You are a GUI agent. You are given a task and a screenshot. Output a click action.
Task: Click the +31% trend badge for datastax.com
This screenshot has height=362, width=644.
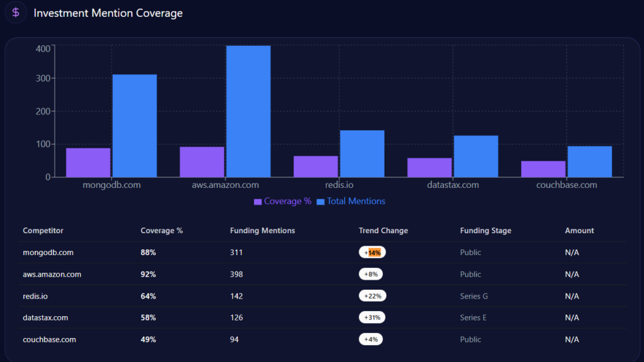[x=372, y=318]
